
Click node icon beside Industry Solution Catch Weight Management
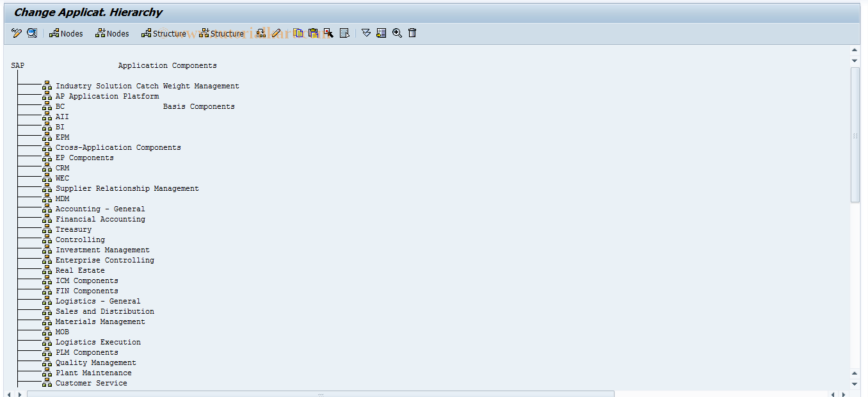47,86
